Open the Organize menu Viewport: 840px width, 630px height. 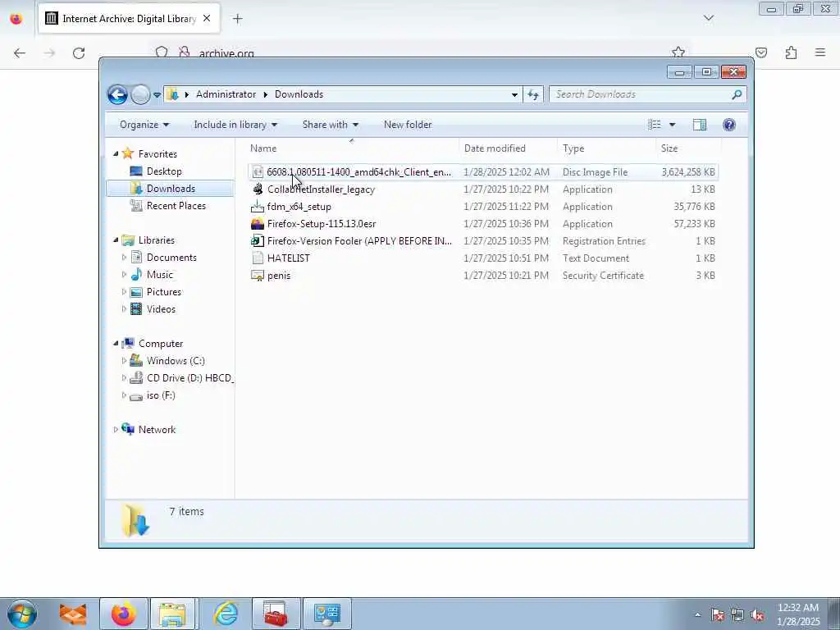[x=144, y=125]
